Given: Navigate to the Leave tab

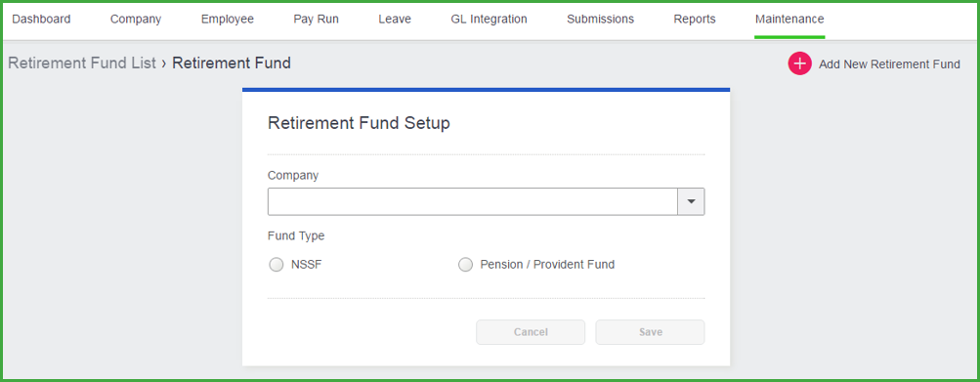Looking at the screenshot, I should (395, 20).
